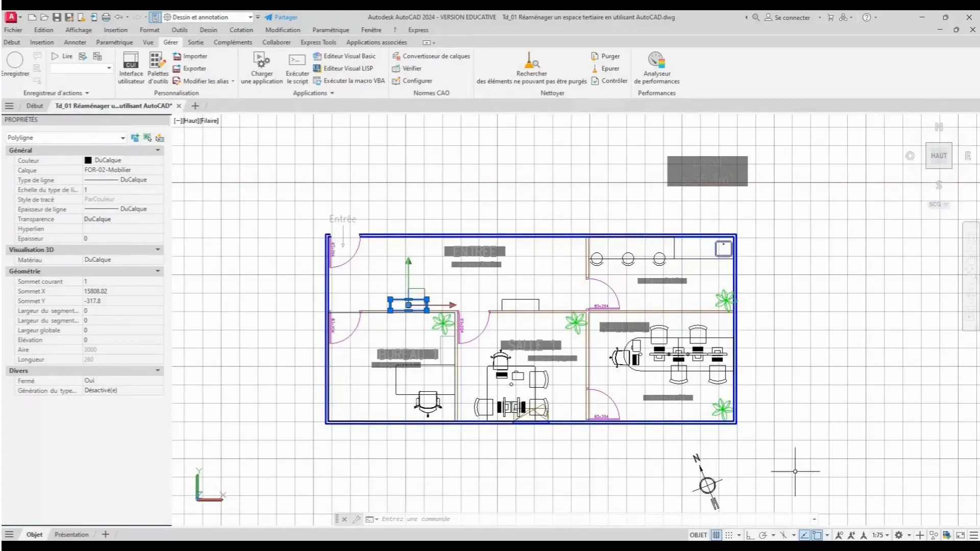Toggle clean screen icon in status bar
The image size is (980, 551).
point(961,535)
